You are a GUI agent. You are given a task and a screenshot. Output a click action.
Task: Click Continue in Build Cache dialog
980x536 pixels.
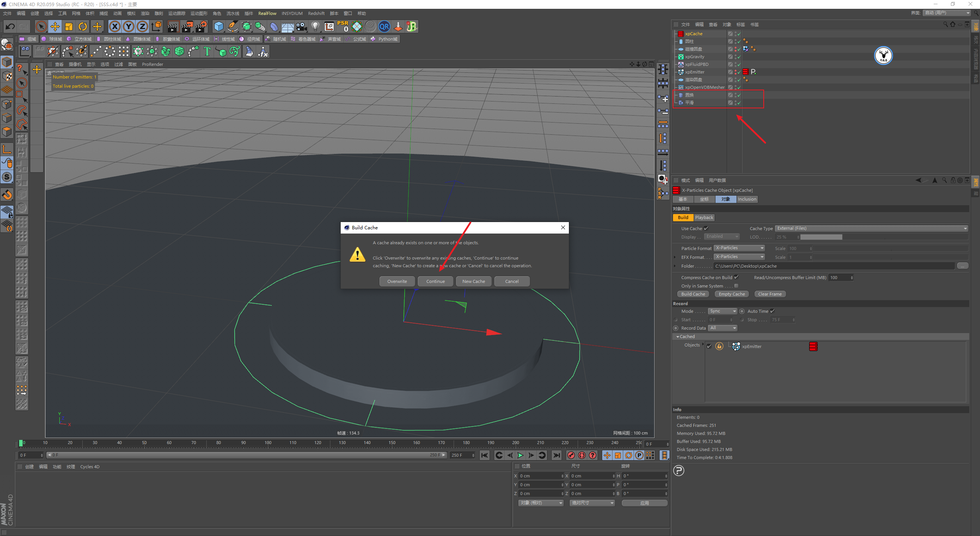pyautogui.click(x=435, y=281)
